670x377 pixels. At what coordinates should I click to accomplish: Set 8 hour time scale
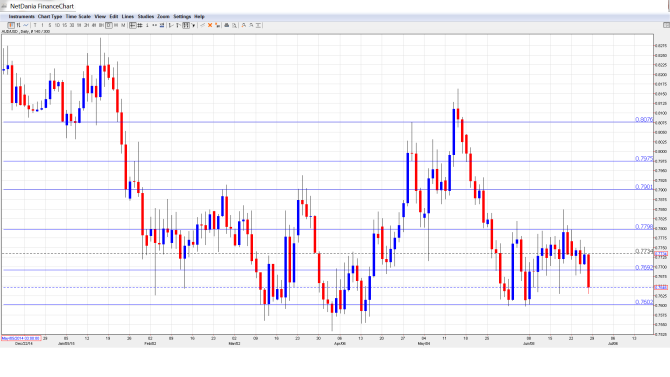coord(101,26)
